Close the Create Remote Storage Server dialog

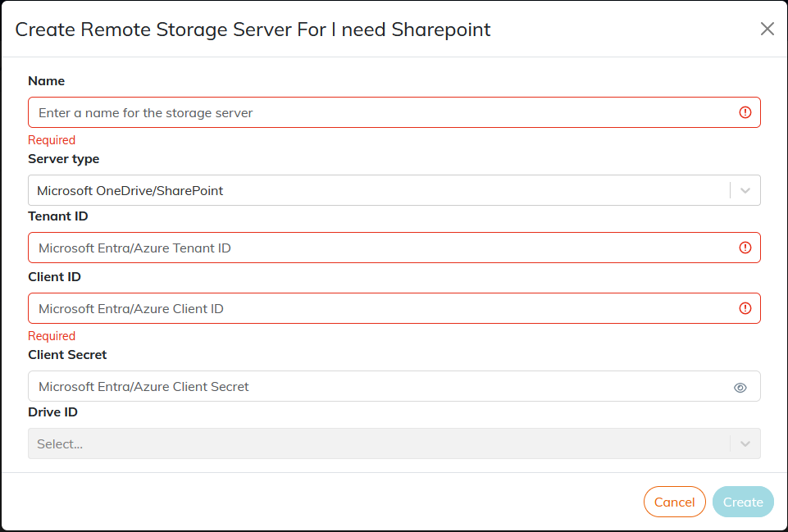point(767,30)
